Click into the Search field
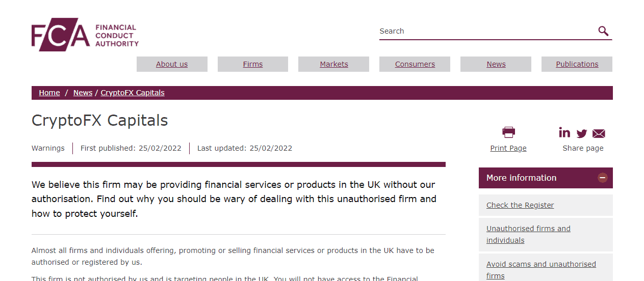 pos(484,31)
